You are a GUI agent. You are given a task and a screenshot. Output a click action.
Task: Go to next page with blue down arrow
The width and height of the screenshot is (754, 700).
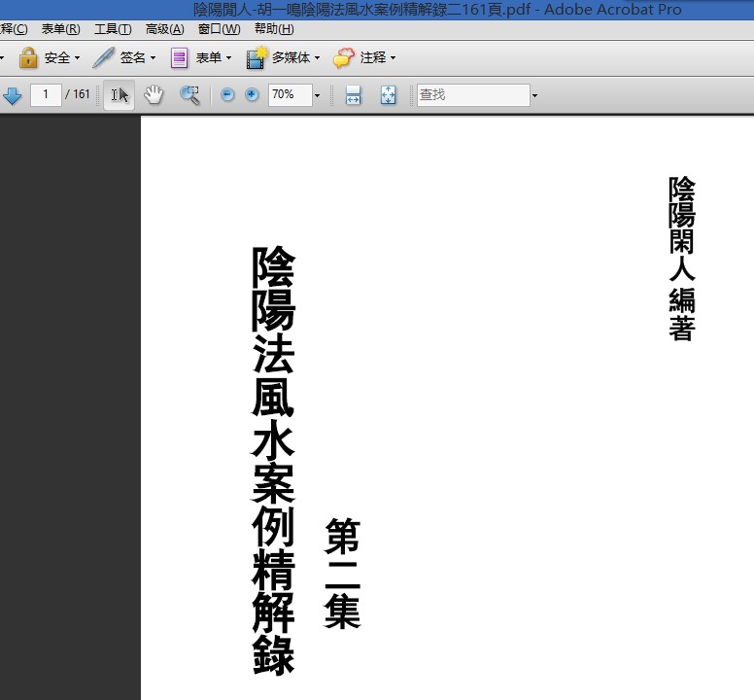pos(12,94)
